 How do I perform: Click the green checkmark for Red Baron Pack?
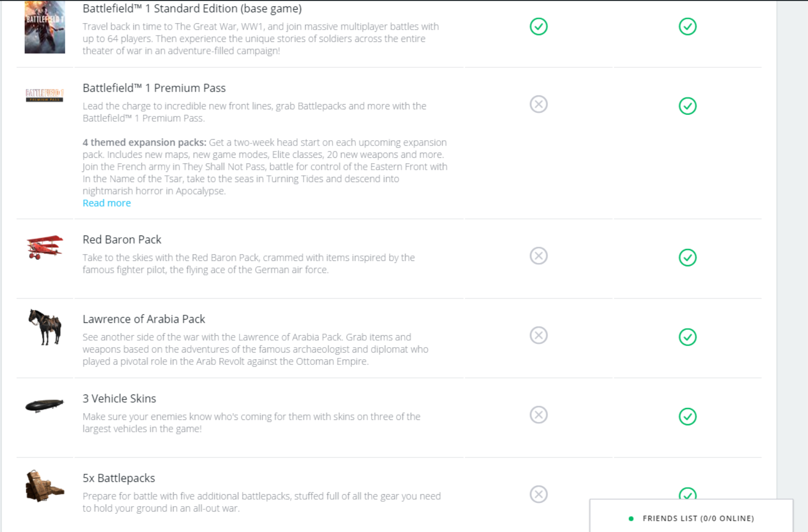[687, 257]
